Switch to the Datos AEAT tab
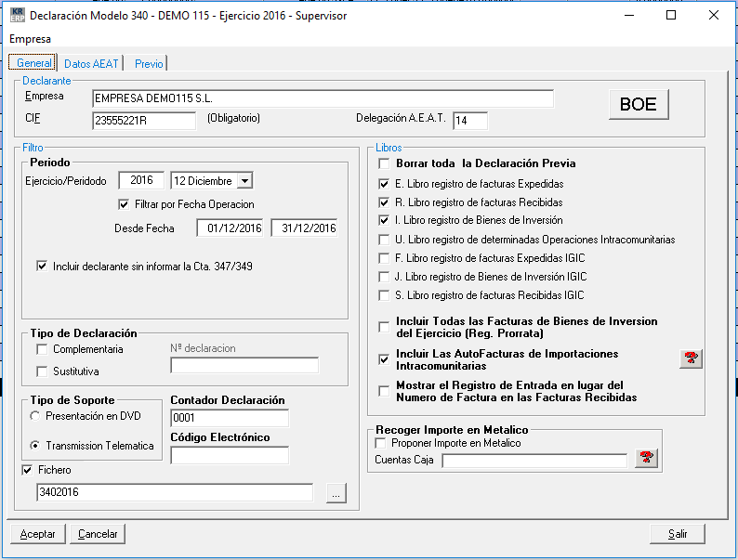Screen dimensions: 738x560 click(x=90, y=64)
